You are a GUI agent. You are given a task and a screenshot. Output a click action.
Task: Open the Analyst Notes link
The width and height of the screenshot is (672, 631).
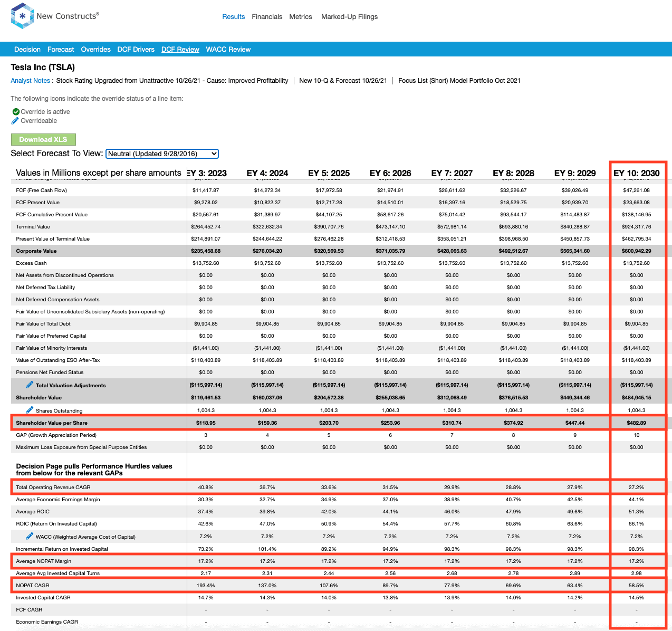(30, 81)
